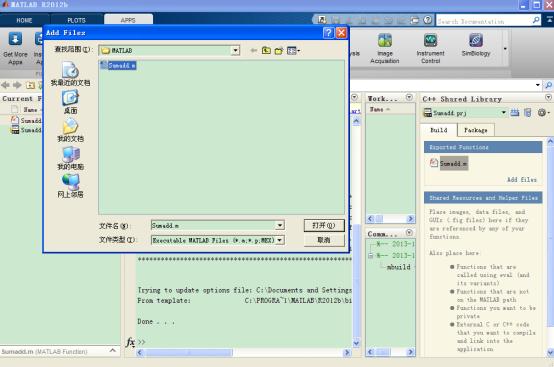This screenshot has width=554, height=367.
Task: Launch the Instrument Control app
Action: pos(430,48)
